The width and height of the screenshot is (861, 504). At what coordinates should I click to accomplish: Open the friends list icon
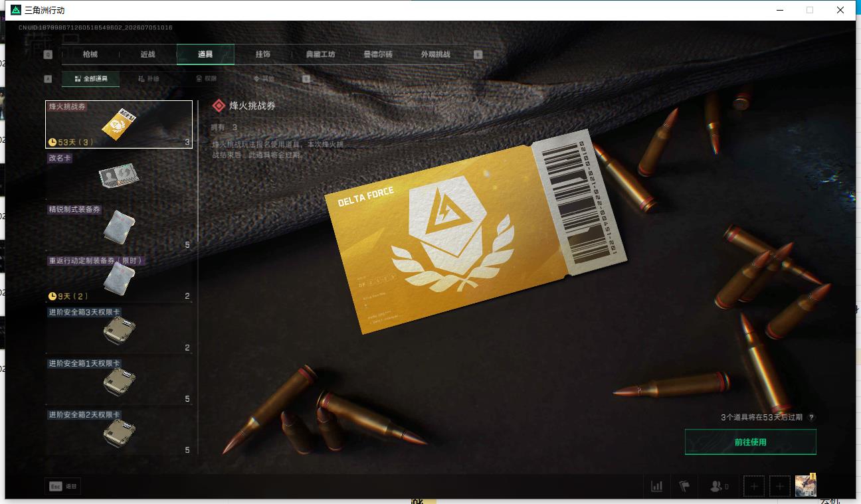coord(719,486)
